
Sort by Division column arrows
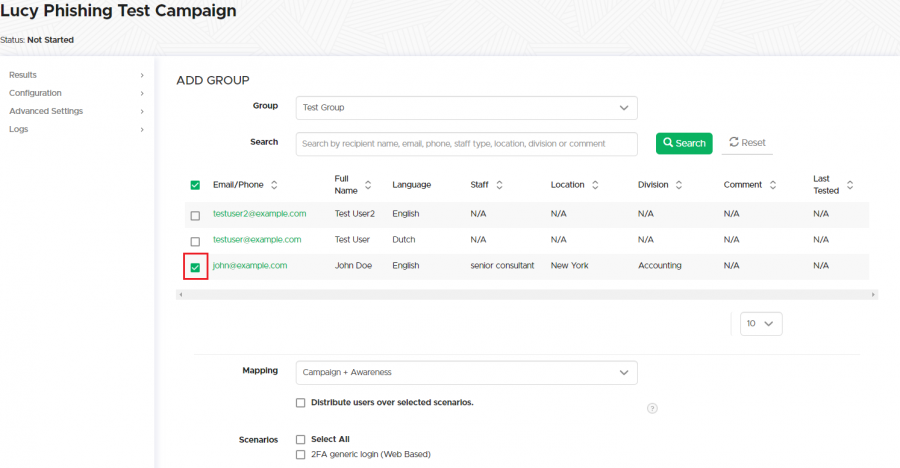(x=679, y=185)
